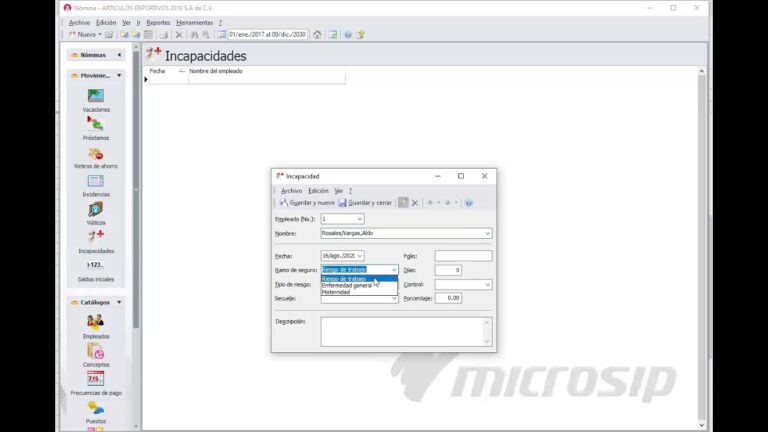Open the Fecha date picker dropdown
Screen dimensions: 768x432
pyautogui.click(x=360, y=256)
